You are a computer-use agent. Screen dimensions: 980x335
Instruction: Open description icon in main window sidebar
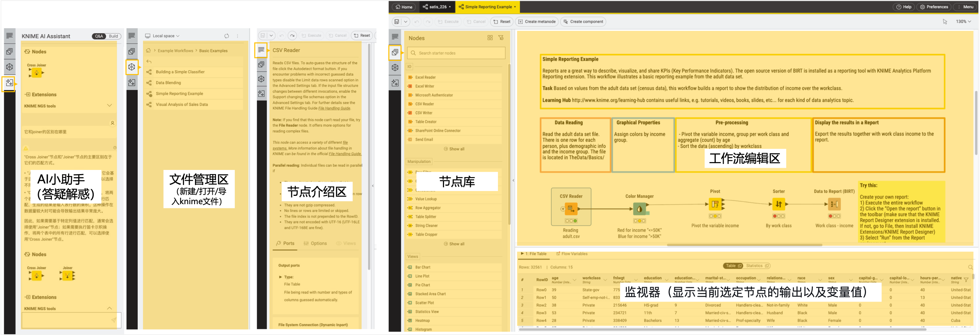(395, 36)
